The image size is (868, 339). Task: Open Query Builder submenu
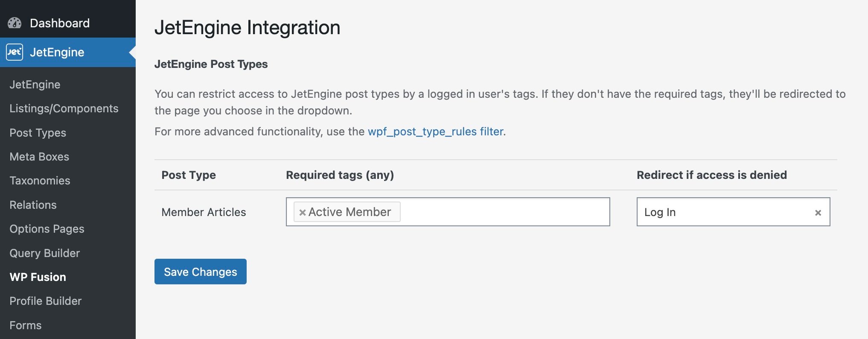45,253
